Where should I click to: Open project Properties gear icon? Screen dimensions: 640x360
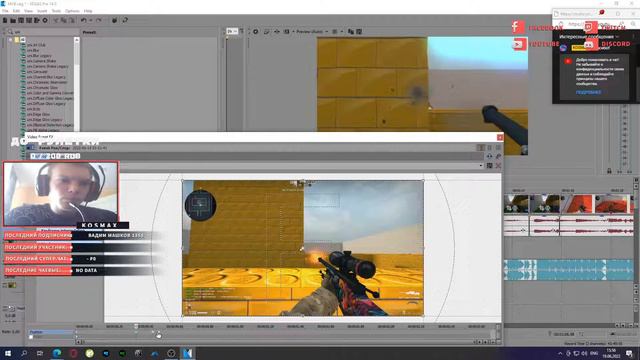45,20
